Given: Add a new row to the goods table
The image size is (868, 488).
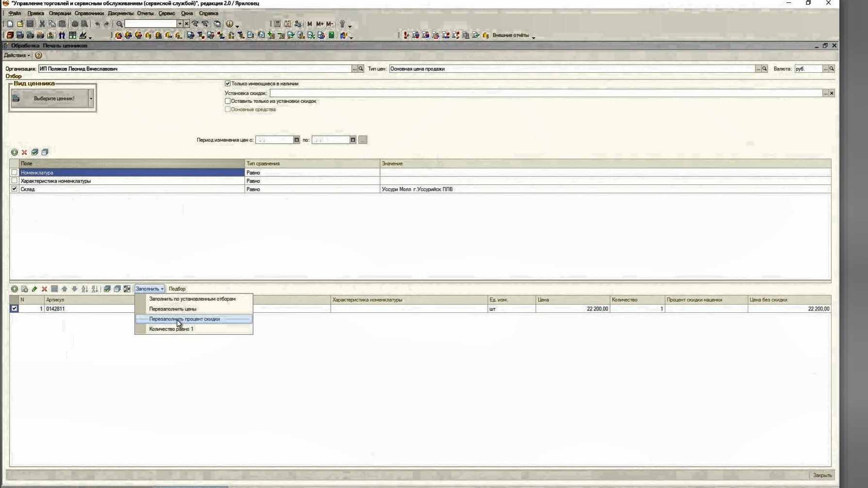Looking at the screenshot, I should (x=15, y=289).
